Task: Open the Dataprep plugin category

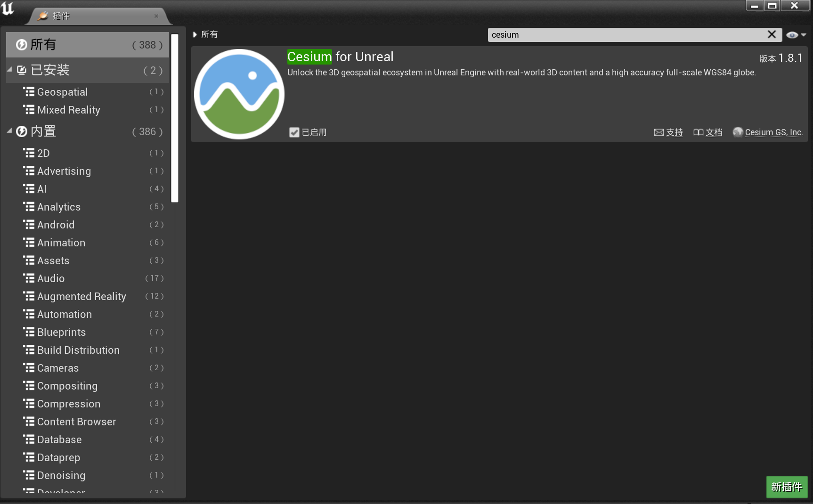Action: 88,457
